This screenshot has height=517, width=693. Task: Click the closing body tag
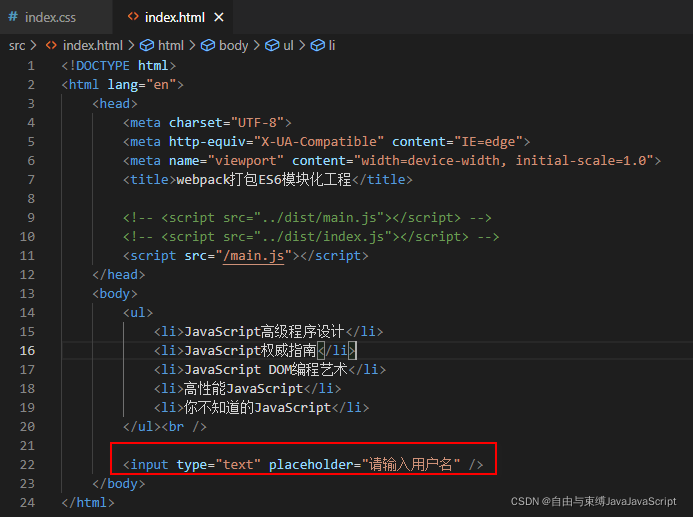pyautogui.click(x=119, y=484)
